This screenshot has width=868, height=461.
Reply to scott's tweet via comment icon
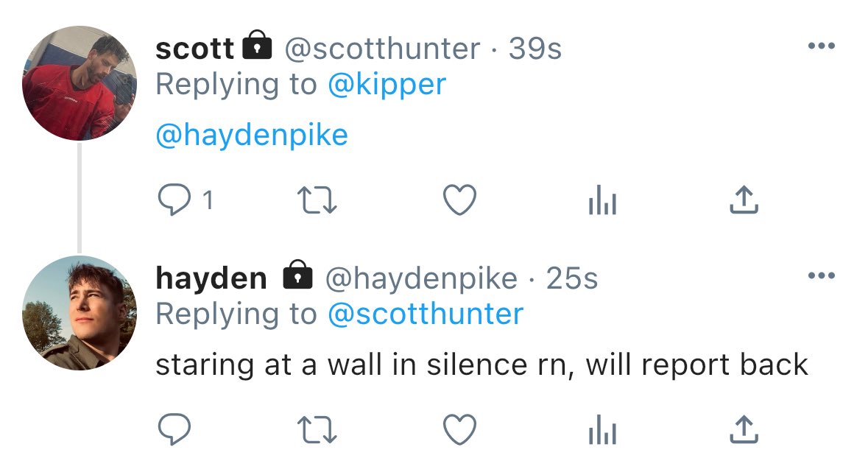[x=174, y=200]
